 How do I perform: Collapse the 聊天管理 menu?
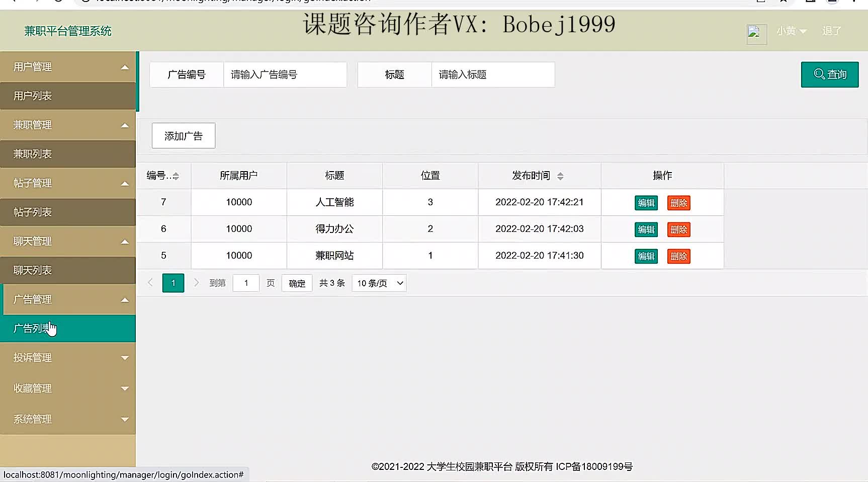click(68, 242)
